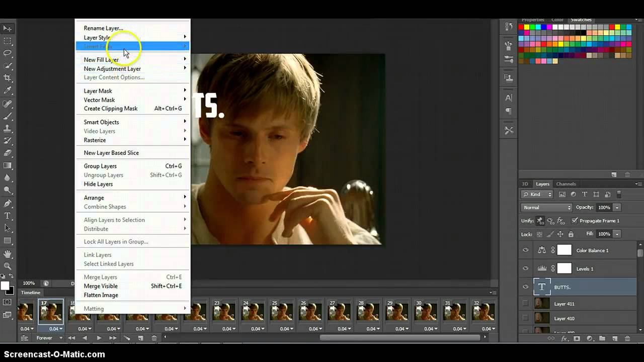Image resolution: width=644 pixels, height=362 pixels.
Task: Open the Forever looping options dropdown
Action: click(x=49, y=338)
